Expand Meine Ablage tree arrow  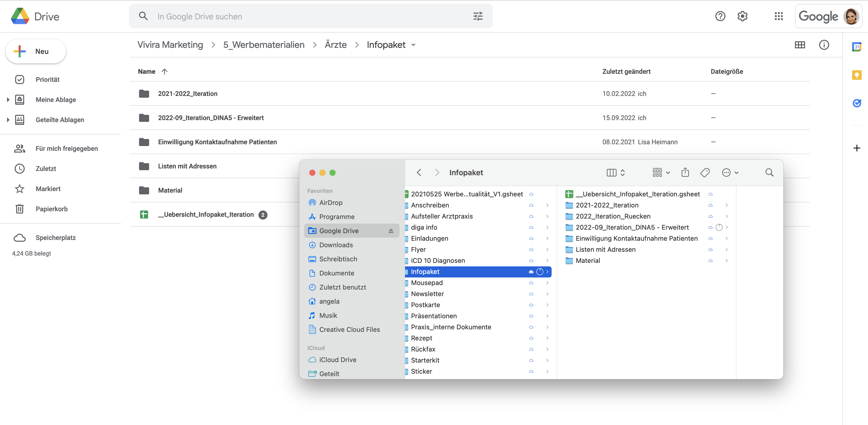coord(8,100)
